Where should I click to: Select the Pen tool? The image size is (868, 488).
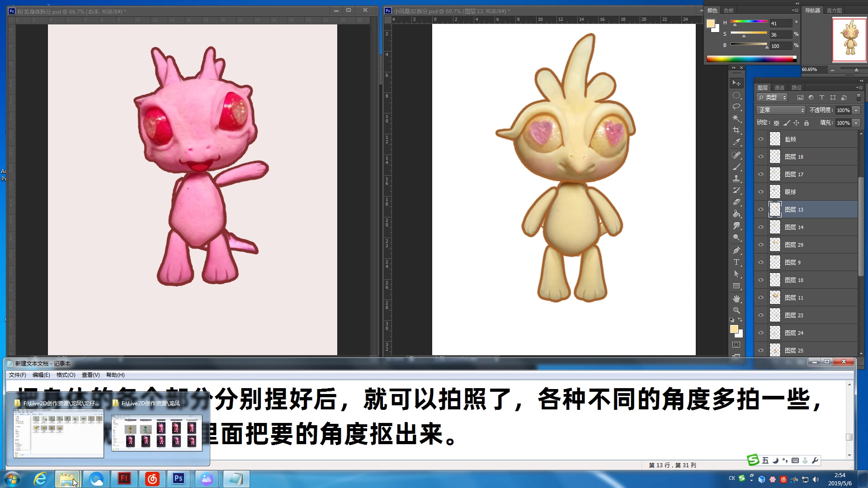(736, 250)
